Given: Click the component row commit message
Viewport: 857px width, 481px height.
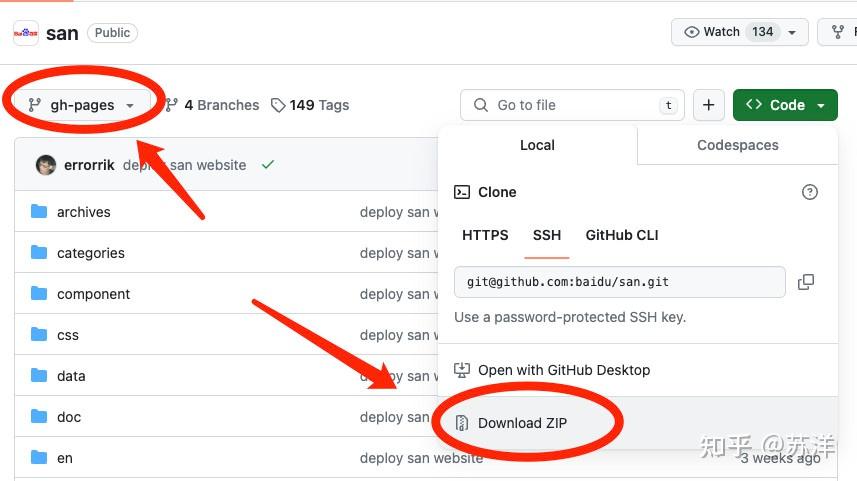Looking at the screenshot, I should (x=399, y=294).
